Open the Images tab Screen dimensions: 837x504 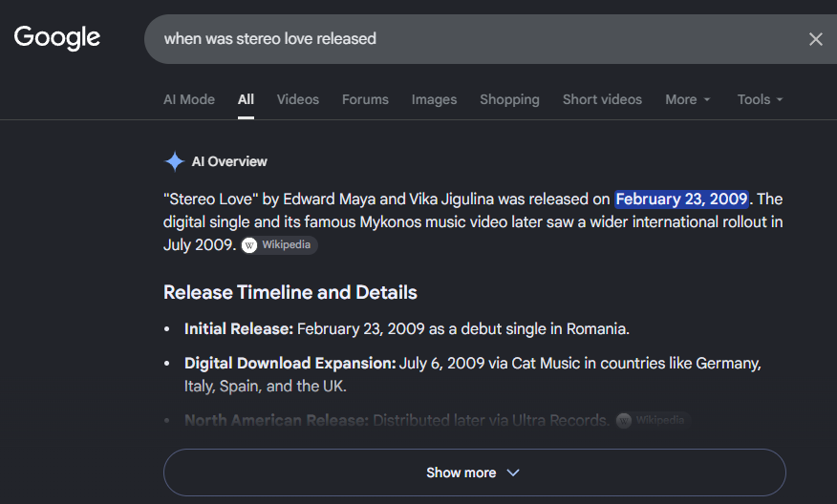434,99
